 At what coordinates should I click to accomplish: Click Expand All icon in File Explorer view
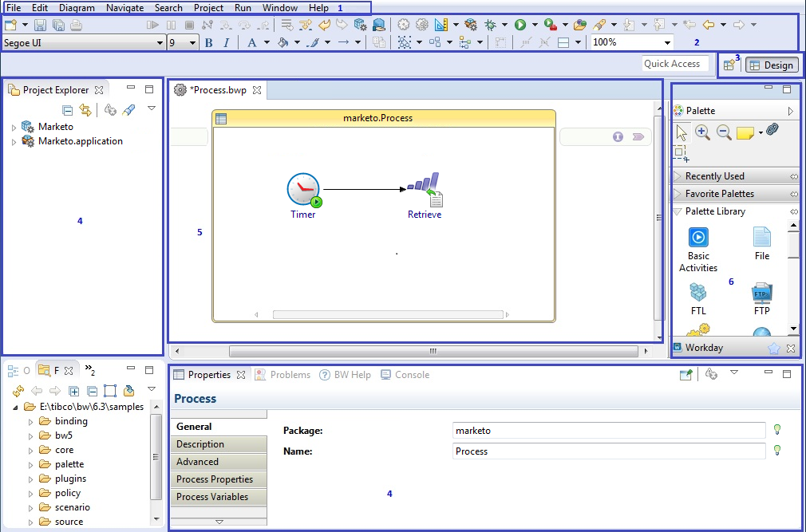click(x=73, y=392)
